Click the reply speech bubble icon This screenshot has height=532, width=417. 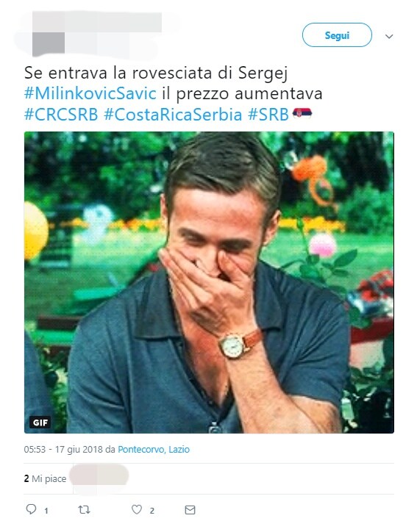(x=31, y=509)
